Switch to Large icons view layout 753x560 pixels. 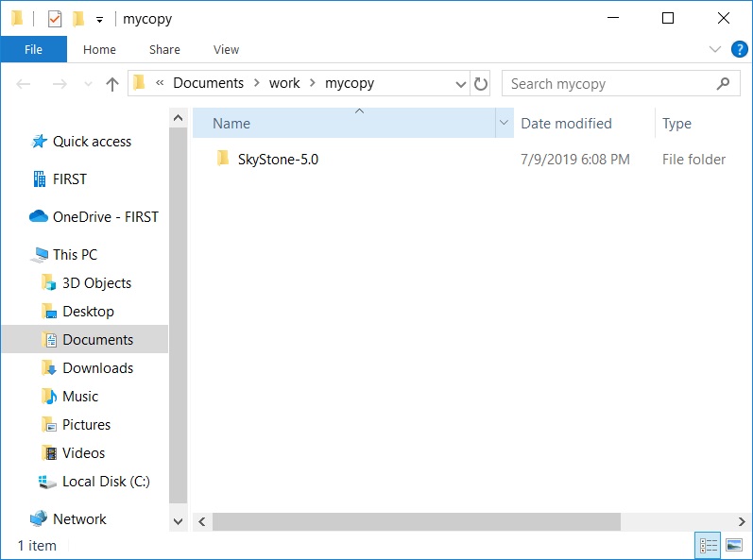(733, 546)
